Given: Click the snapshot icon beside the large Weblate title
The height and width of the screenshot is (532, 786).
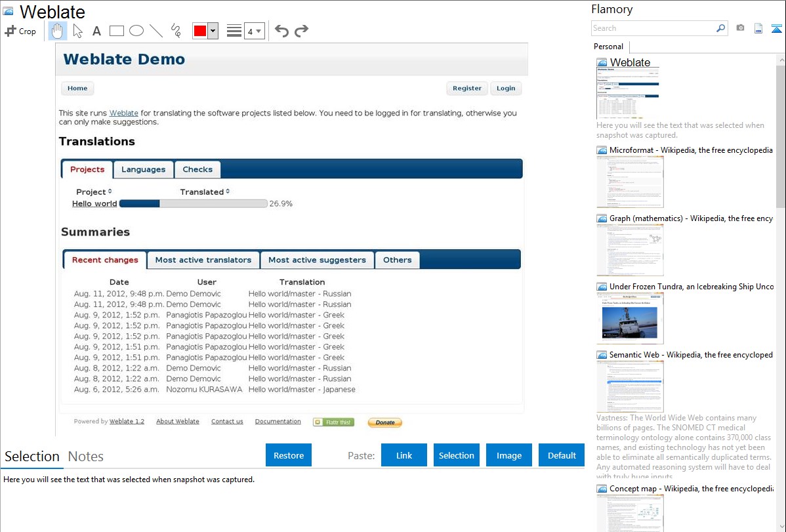Looking at the screenshot, I should (8, 11).
